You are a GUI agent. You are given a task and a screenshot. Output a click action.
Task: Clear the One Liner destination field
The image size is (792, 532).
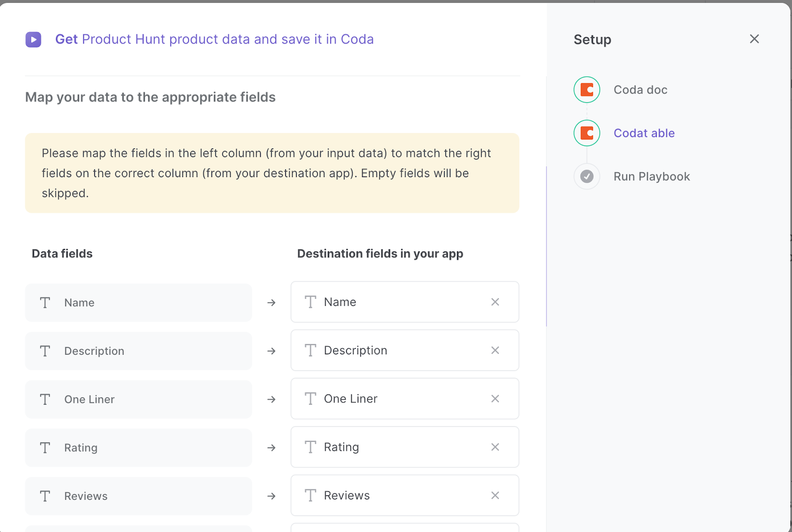click(x=495, y=399)
